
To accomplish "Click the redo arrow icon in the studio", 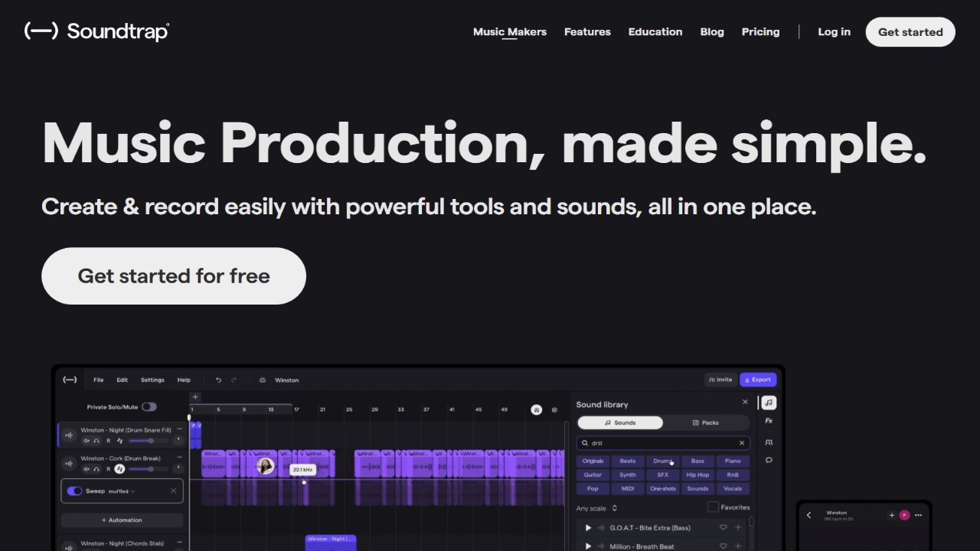I will click(234, 380).
